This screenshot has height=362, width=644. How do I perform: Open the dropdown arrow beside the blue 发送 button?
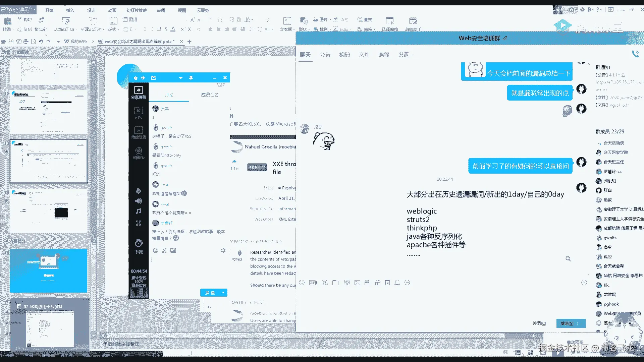point(223,293)
